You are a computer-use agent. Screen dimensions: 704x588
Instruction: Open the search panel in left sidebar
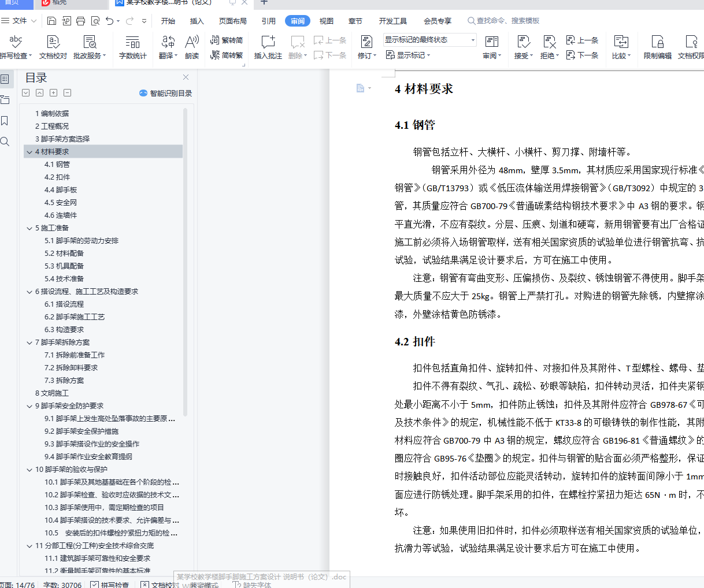pos(5,142)
